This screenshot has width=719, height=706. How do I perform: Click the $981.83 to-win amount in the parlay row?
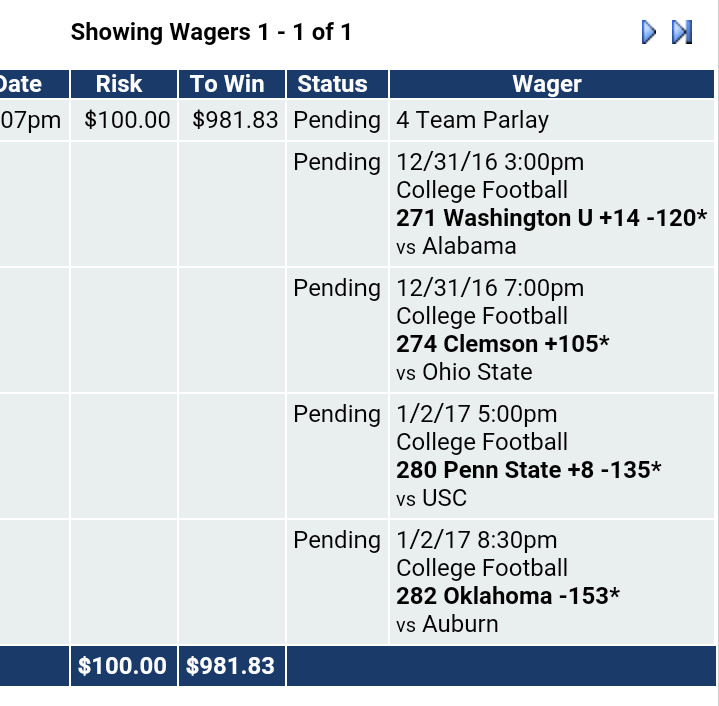pyautogui.click(x=235, y=120)
